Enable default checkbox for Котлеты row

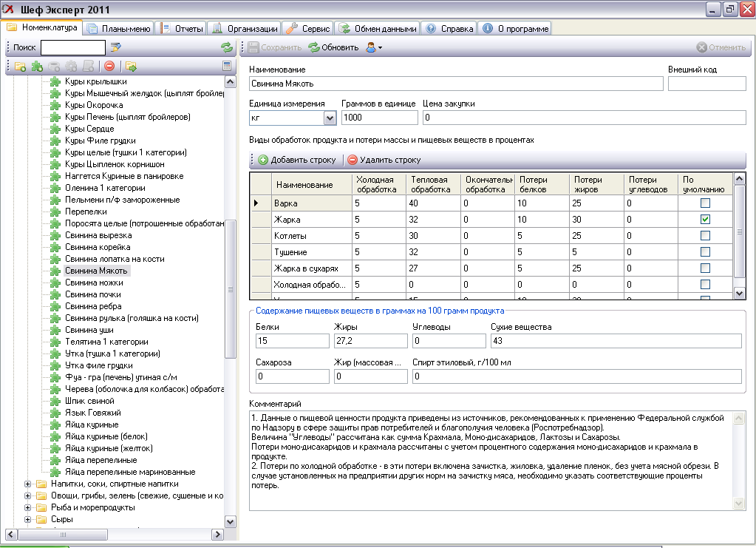(x=705, y=235)
